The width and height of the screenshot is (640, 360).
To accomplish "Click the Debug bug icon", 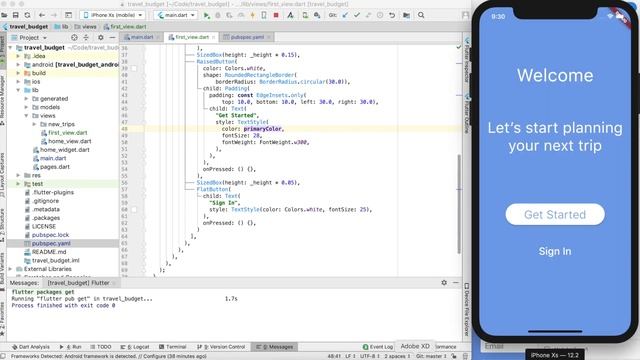I will click(218, 15).
